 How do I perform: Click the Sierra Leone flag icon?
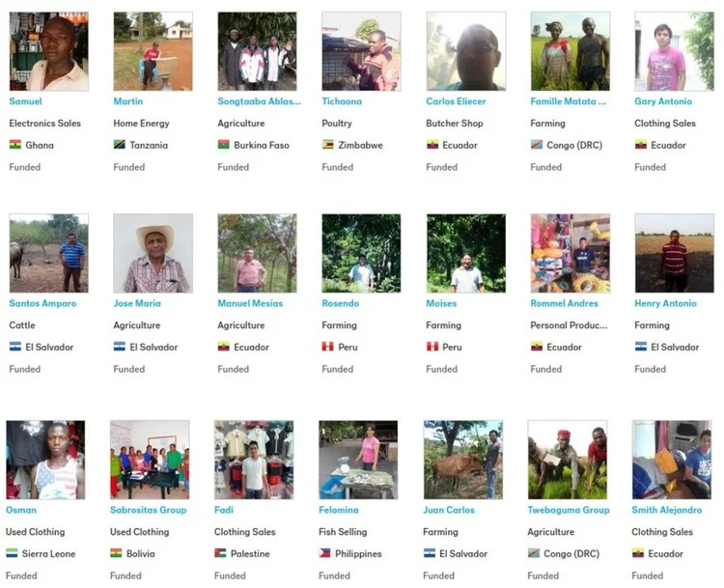(x=12, y=553)
